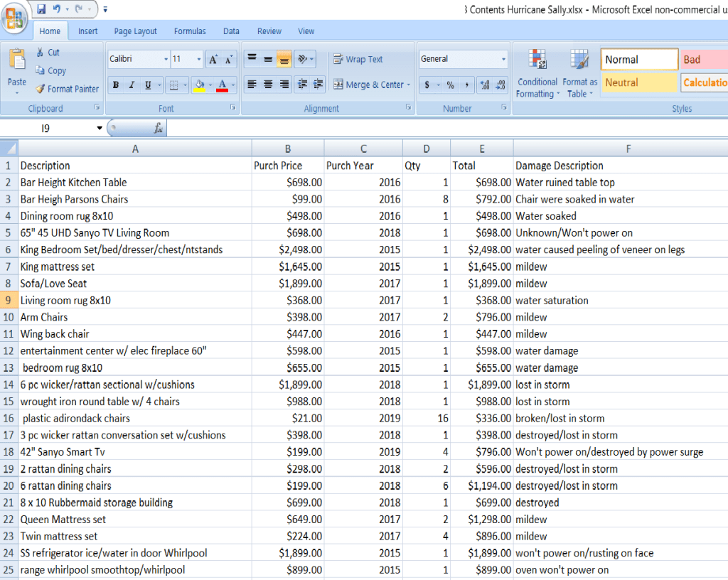Toggle Italic formatting
Screen dimensions: 728x580
(x=132, y=85)
